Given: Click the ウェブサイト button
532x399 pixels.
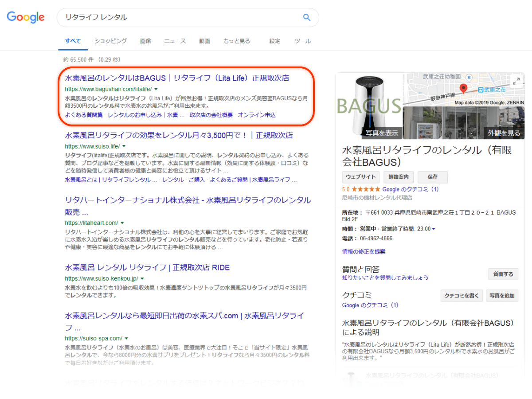Looking at the screenshot, I should point(361,177).
